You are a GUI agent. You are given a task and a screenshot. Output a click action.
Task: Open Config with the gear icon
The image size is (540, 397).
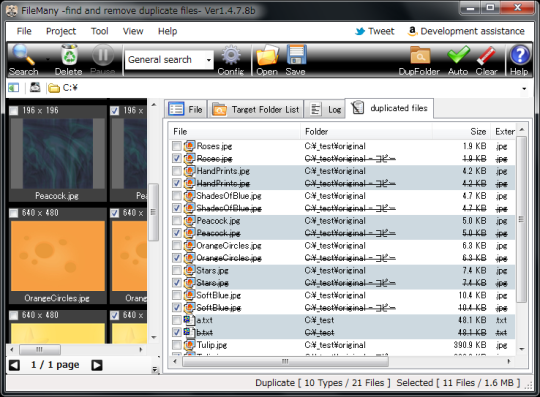point(231,55)
